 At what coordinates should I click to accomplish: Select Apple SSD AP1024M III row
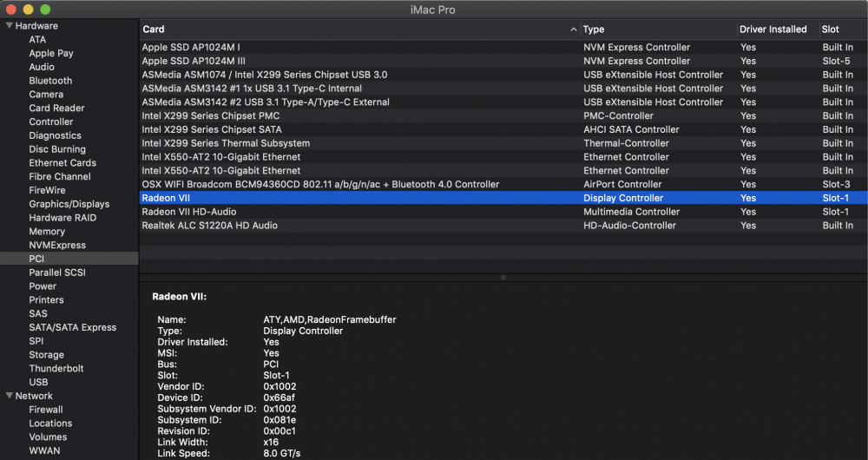[x=503, y=61]
